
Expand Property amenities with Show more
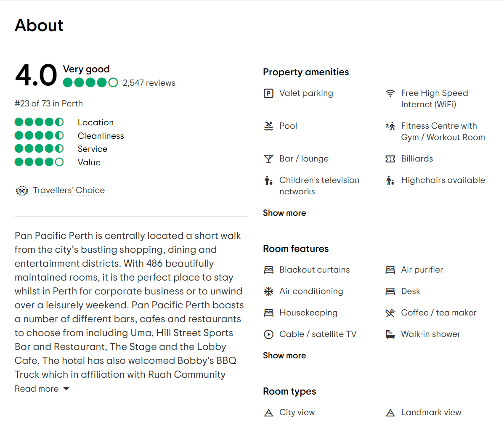click(284, 213)
